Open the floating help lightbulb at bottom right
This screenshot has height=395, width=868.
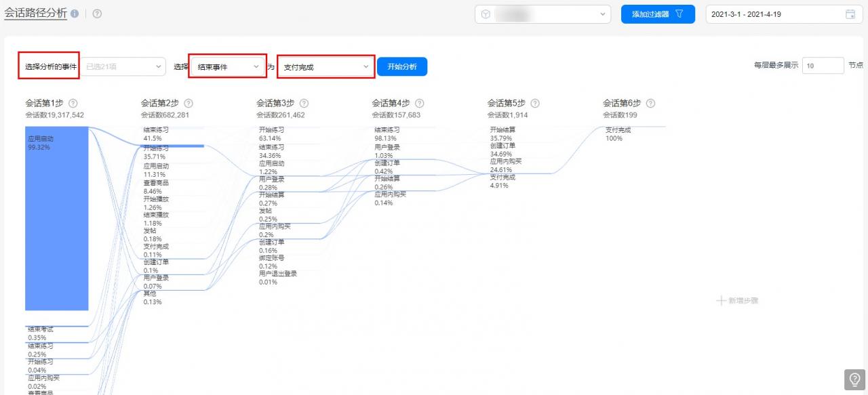pos(854,379)
